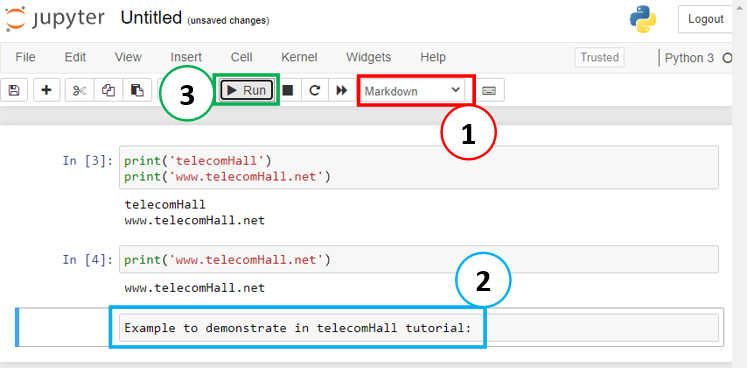Open the File menu
The height and width of the screenshot is (368, 747).
[x=25, y=57]
